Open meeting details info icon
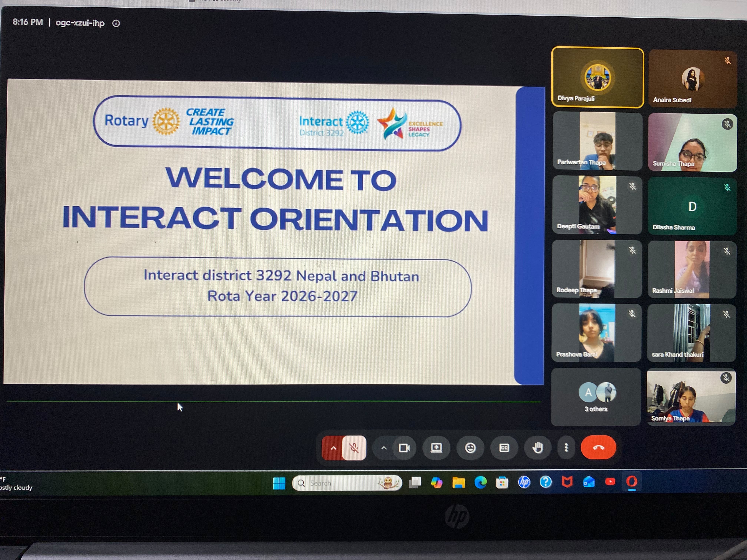 coord(116,23)
